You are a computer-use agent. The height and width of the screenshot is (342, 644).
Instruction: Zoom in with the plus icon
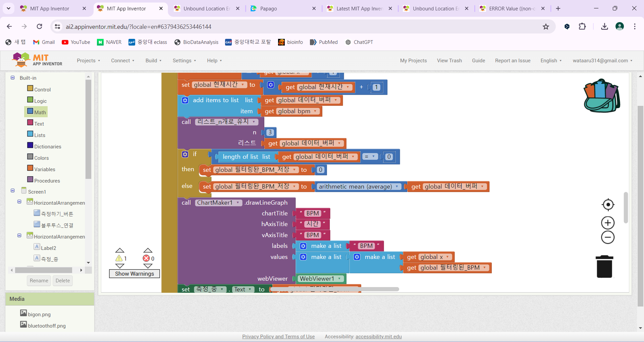click(x=608, y=223)
